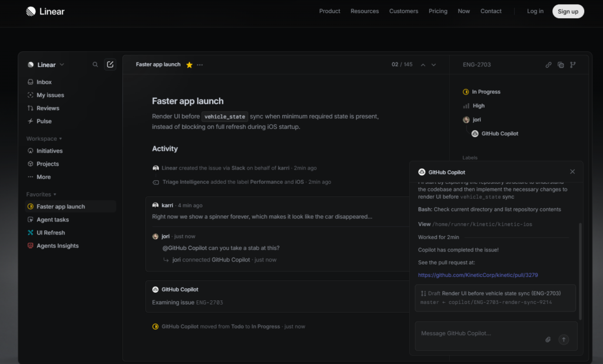Click the GitHub Copilot icon in the activity card
Image resolution: width=603 pixels, height=364 pixels.
tap(155, 289)
